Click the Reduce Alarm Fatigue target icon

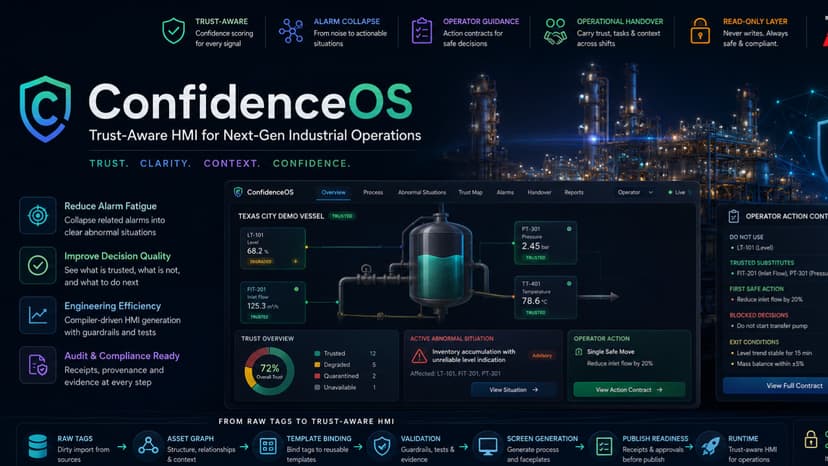37,216
